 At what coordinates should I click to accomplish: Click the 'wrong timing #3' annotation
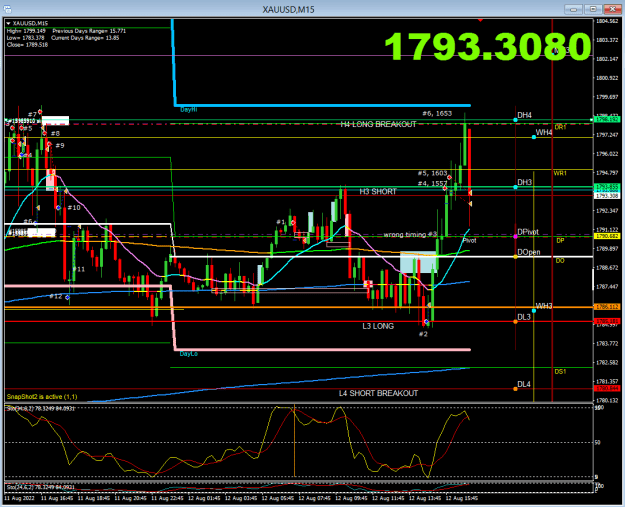click(x=410, y=234)
